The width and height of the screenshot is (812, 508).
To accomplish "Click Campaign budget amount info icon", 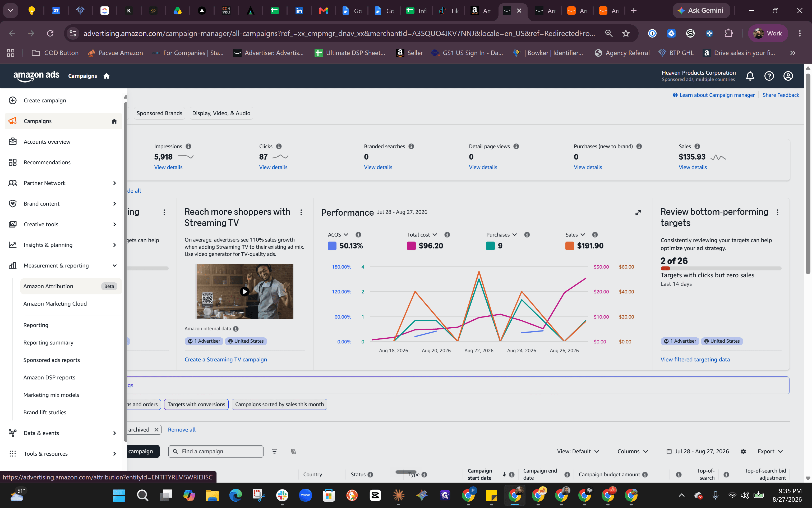I will pyautogui.click(x=645, y=474).
